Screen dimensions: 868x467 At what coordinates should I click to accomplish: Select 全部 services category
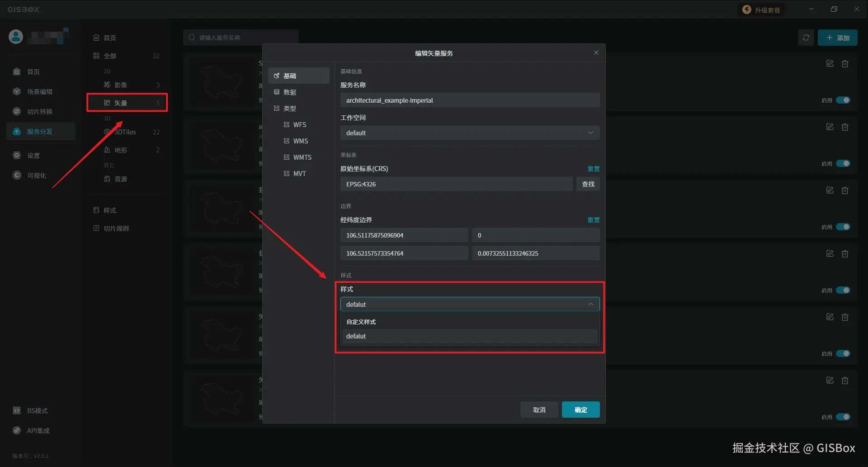pyautogui.click(x=127, y=56)
